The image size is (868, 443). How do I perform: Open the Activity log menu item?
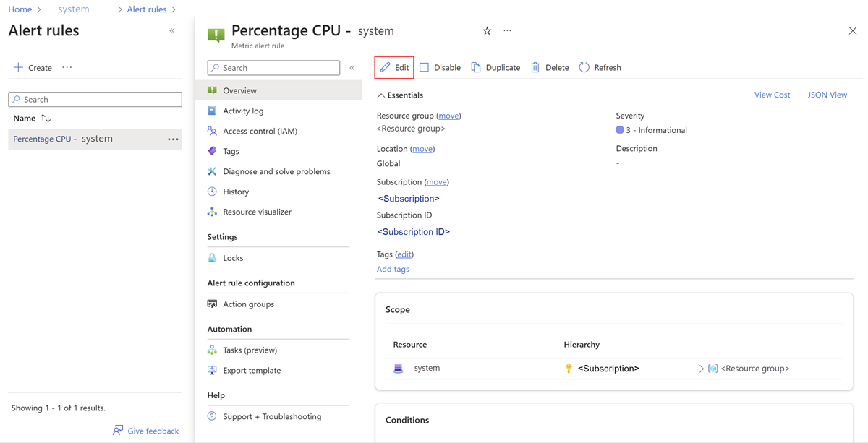(x=243, y=111)
